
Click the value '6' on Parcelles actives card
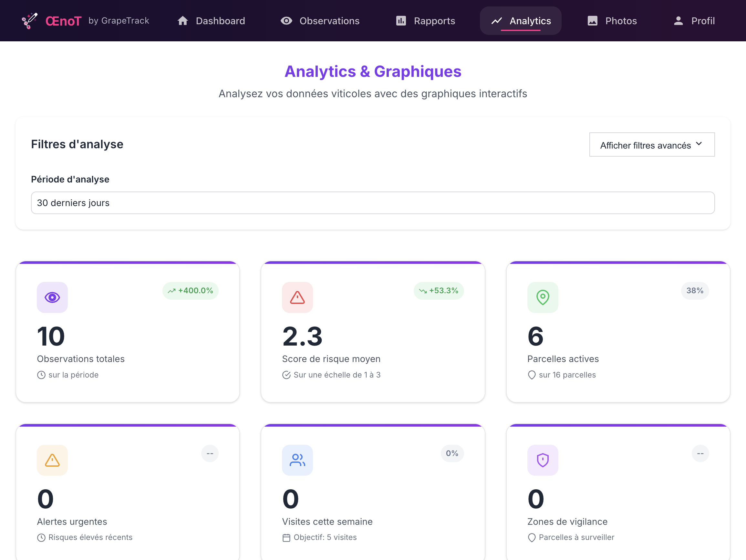coord(535,336)
